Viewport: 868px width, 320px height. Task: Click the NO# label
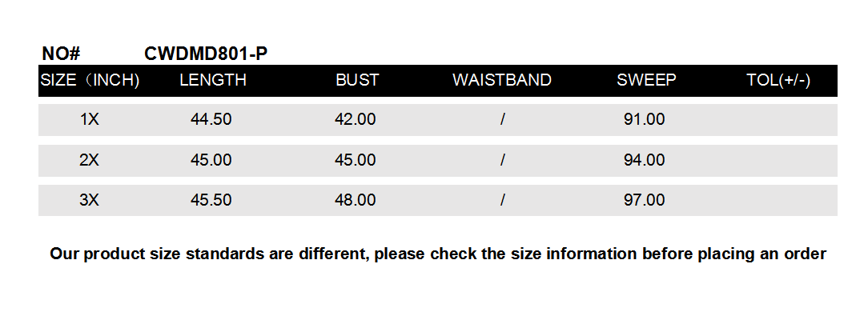click(61, 54)
